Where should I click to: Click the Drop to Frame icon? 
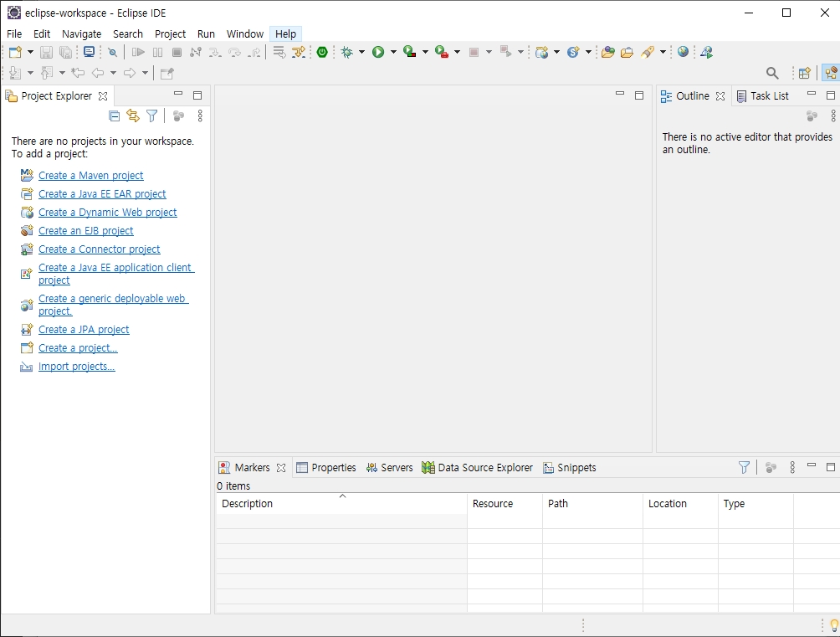click(x=279, y=52)
